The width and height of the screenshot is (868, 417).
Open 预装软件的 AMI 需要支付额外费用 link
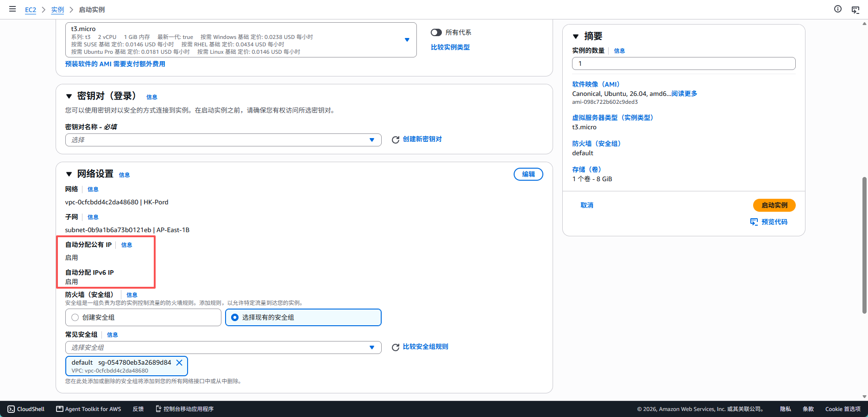click(115, 64)
